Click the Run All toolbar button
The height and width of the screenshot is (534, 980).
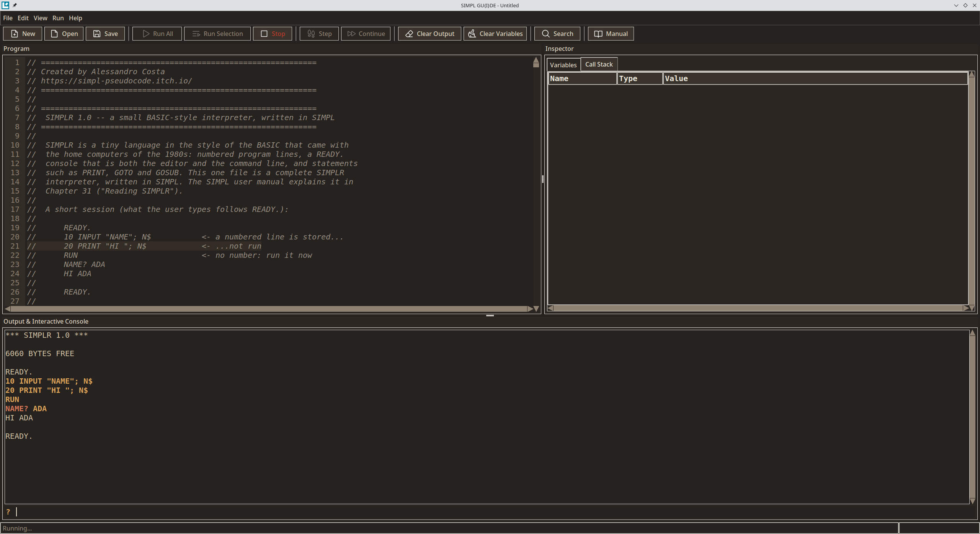coord(157,34)
